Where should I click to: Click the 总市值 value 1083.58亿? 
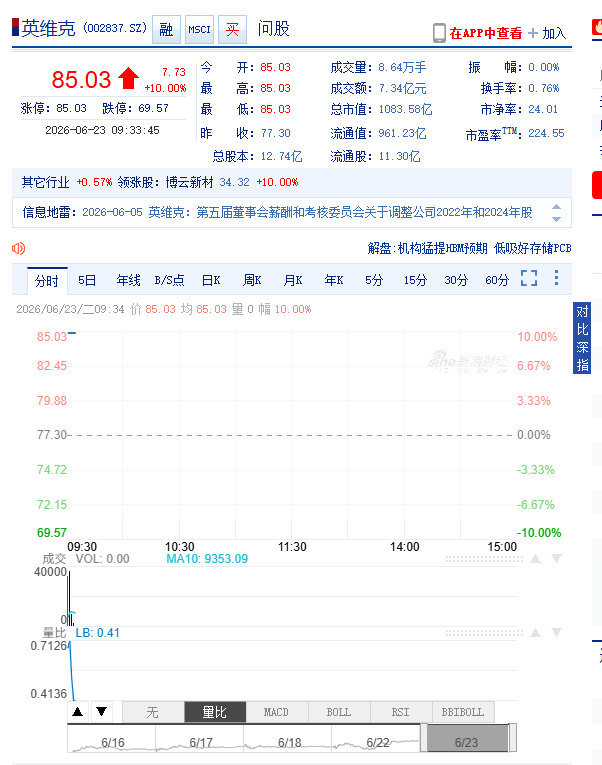(405, 109)
